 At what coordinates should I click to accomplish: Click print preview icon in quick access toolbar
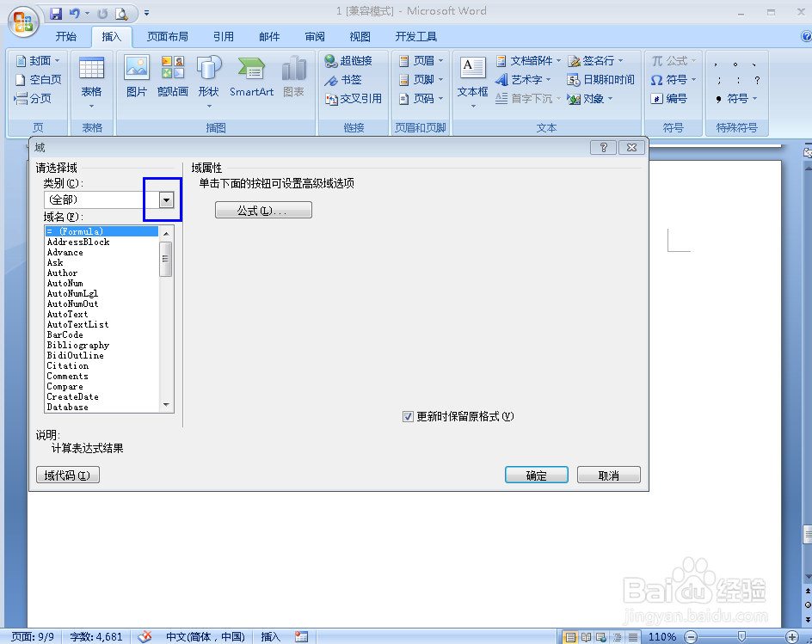click(121, 14)
